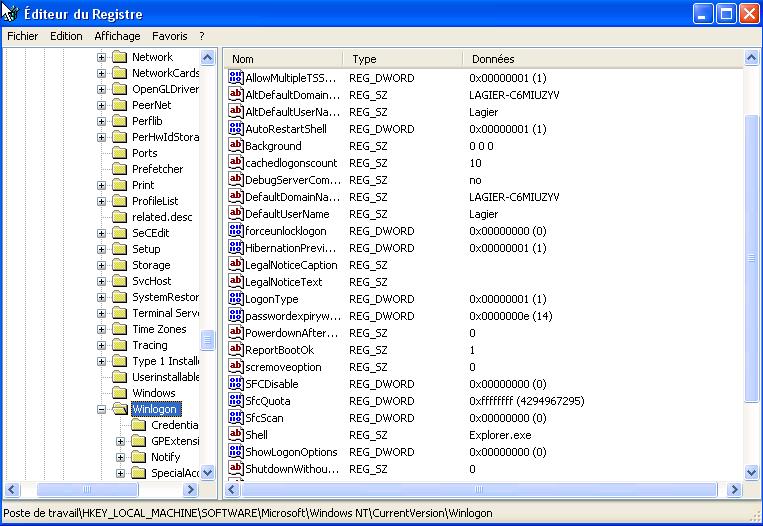Click the AutoRestartShell binary icon

[x=236, y=129]
